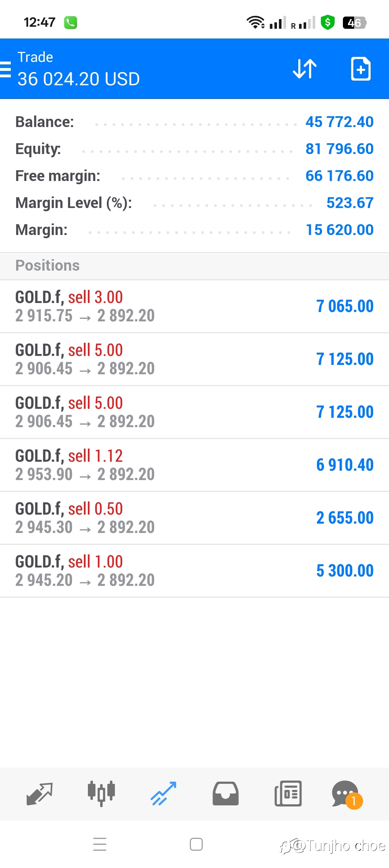Select GOLD.f sell 3.00 position
Image resolution: width=389 pixels, height=868 pixels.
point(194,306)
